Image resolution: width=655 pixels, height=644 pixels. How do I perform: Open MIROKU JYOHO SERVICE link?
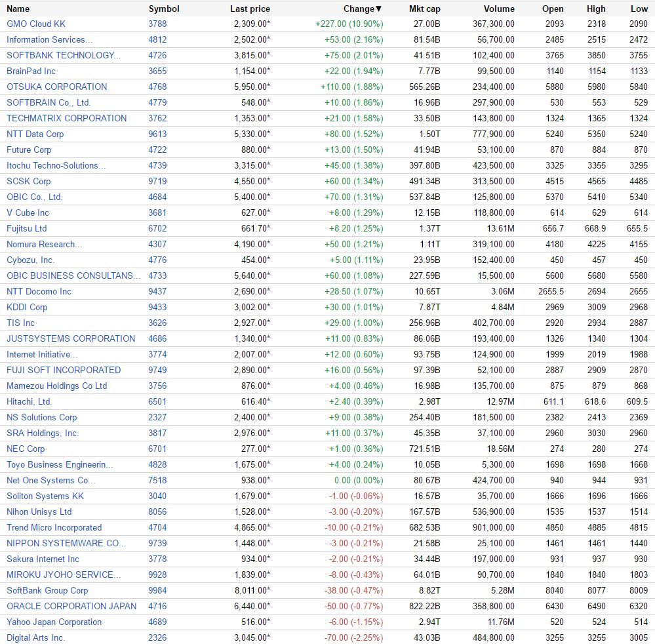(64, 574)
